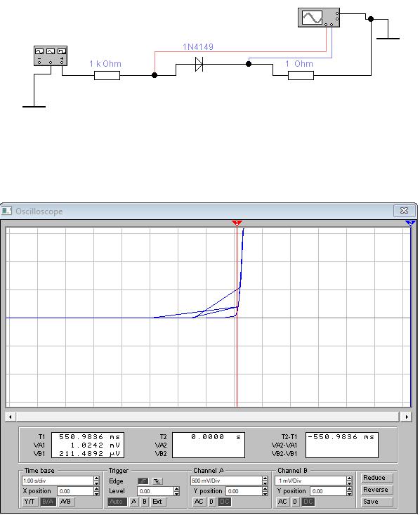The image size is (420, 515).
Task: Select rising edge trigger
Action: 143,481
